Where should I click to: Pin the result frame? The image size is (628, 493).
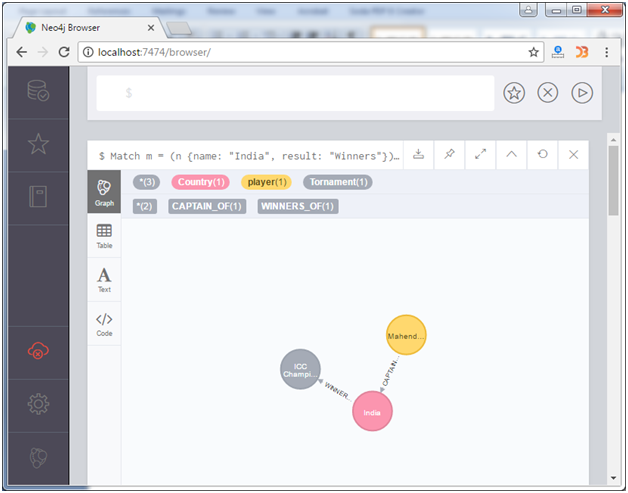(449, 155)
